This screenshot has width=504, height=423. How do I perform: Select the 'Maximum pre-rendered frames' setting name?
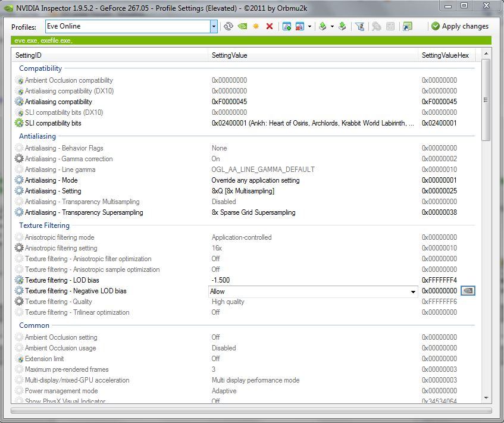[67, 369]
